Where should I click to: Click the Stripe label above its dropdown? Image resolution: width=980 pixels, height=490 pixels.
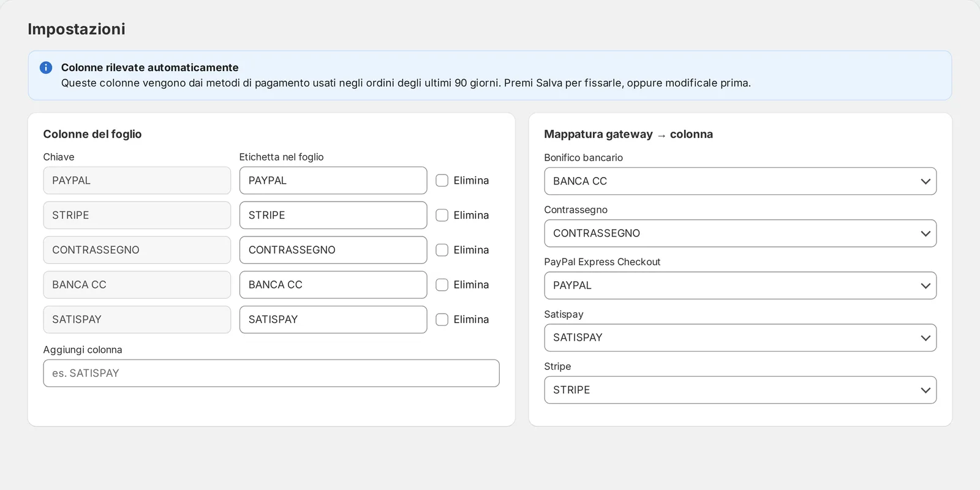tap(557, 366)
